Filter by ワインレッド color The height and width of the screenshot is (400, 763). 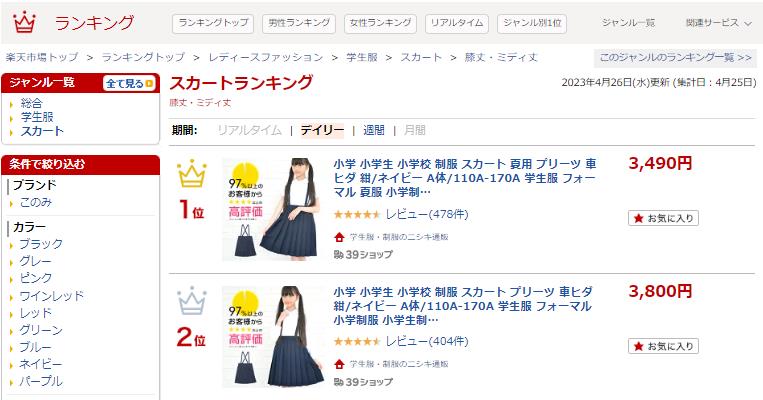pyautogui.click(x=51, y=296)
